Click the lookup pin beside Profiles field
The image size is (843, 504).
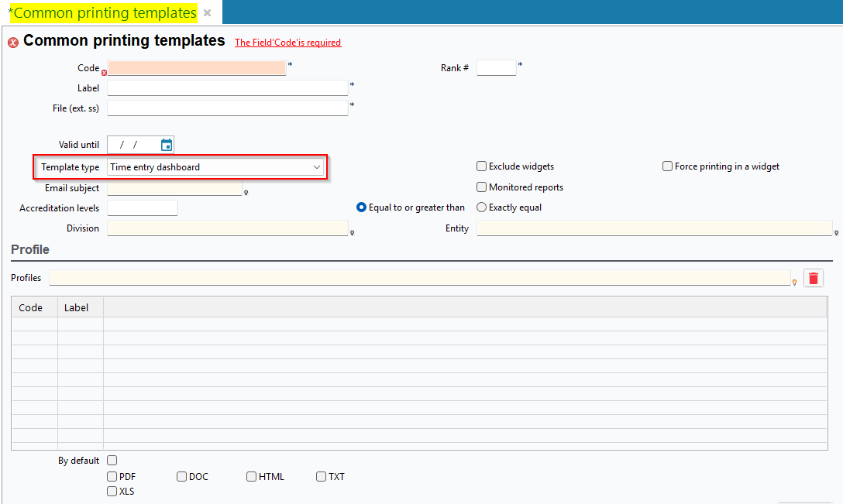pyautogui.click(x=794, y=283)
